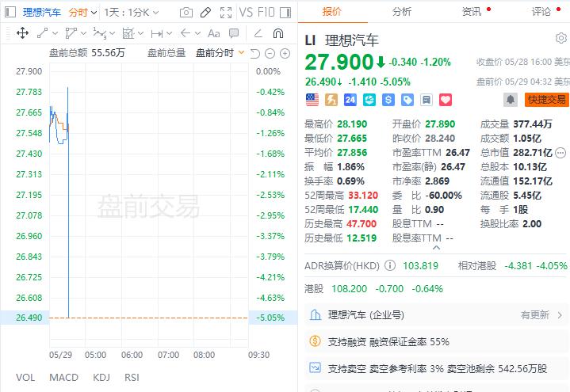Select the move/crosshair cursor tool
The height and width of the screenshot is (392, 570).
point(22,33)
